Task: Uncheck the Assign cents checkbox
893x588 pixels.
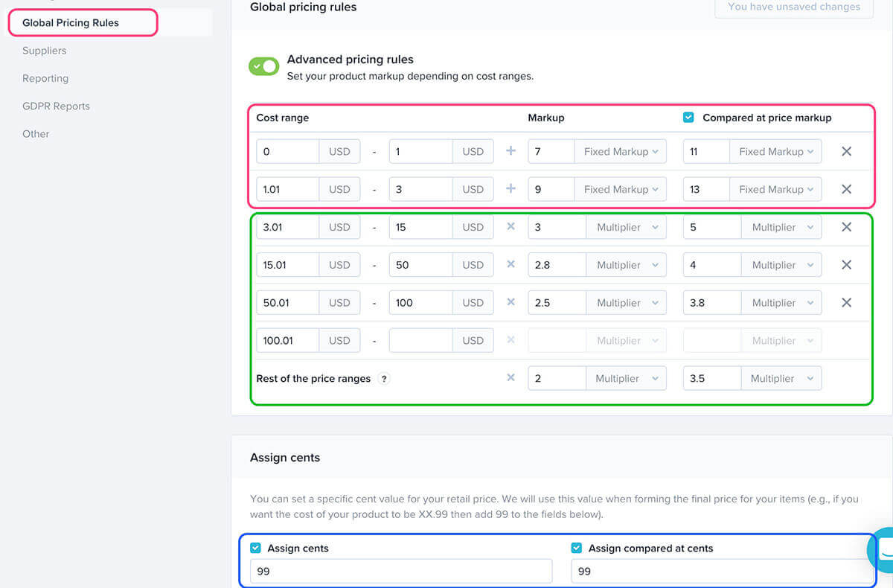Action: pos(255,548)
